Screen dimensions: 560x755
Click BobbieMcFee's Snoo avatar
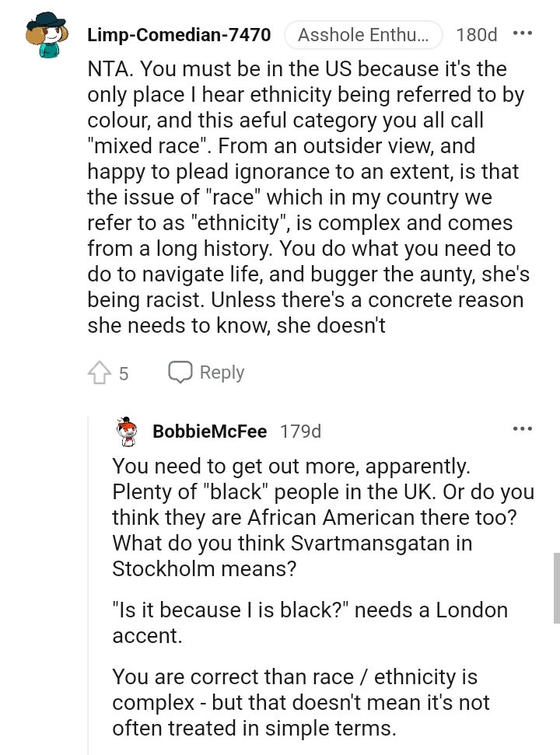pos(127,430)
